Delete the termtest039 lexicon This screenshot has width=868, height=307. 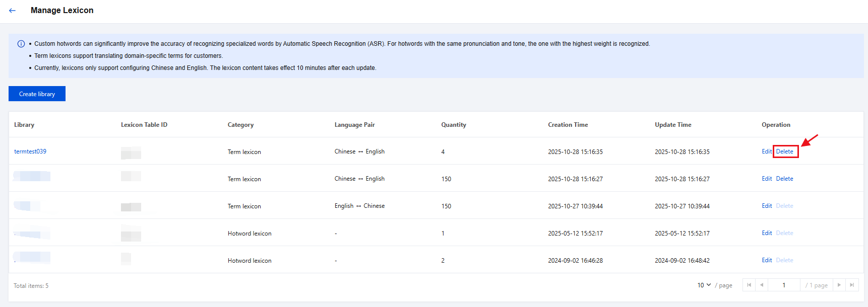784,151
